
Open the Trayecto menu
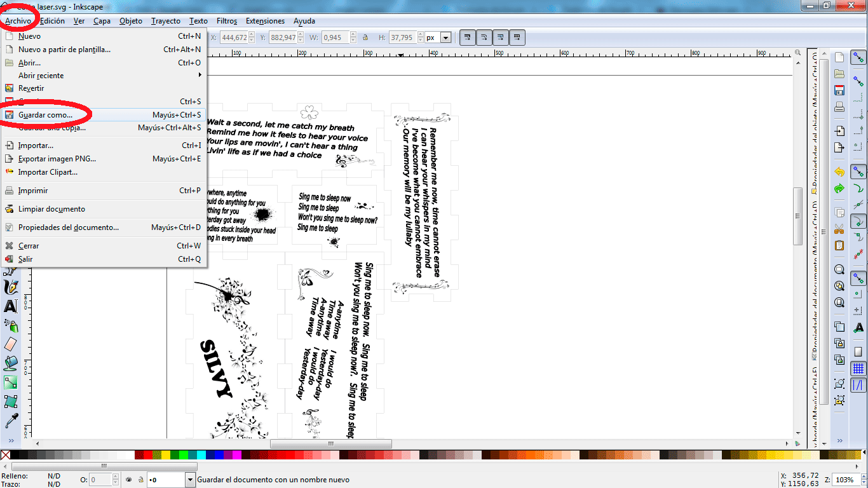[166, 21]
